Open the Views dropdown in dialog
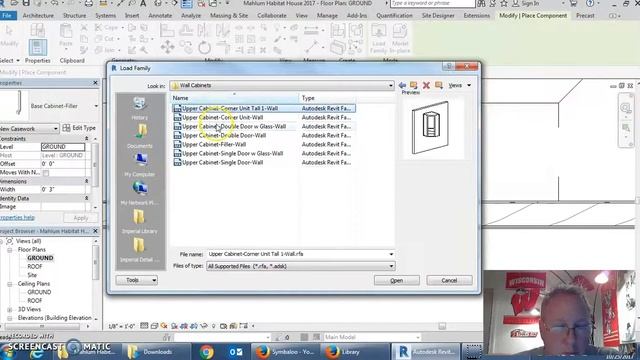 pyautogui.click(x=460, y=85)
